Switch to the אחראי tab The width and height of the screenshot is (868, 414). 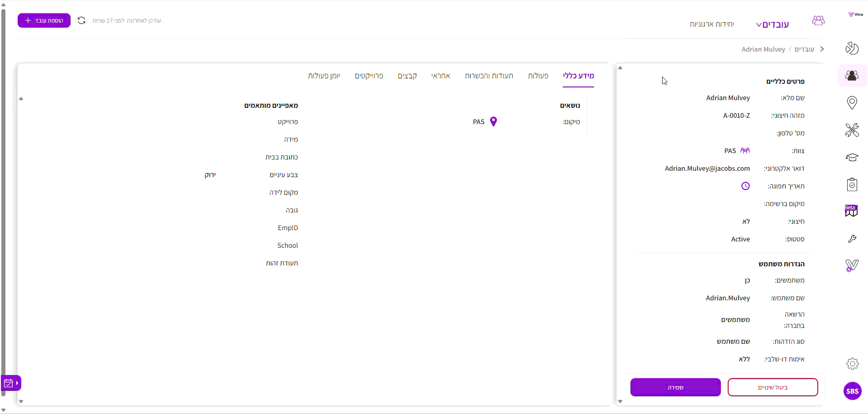click(441, 76)
